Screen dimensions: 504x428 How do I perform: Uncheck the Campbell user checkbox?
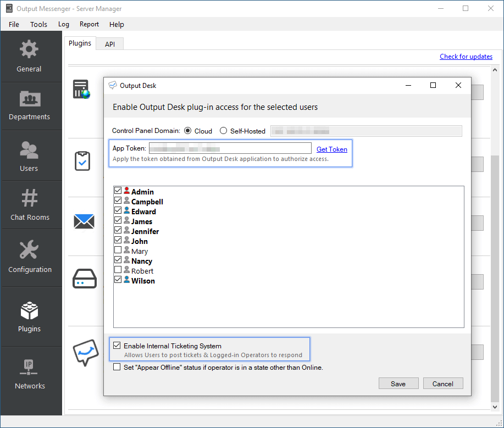point(118,201)
